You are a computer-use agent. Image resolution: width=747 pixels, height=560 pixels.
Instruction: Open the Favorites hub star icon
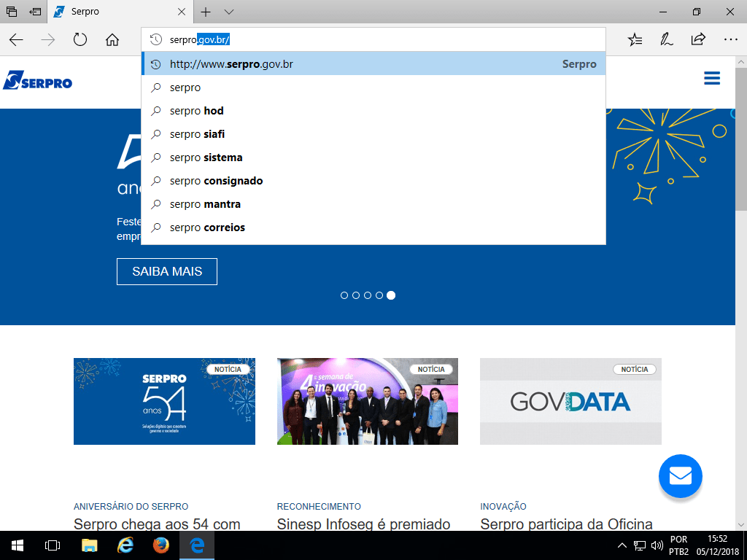(635, 39)
